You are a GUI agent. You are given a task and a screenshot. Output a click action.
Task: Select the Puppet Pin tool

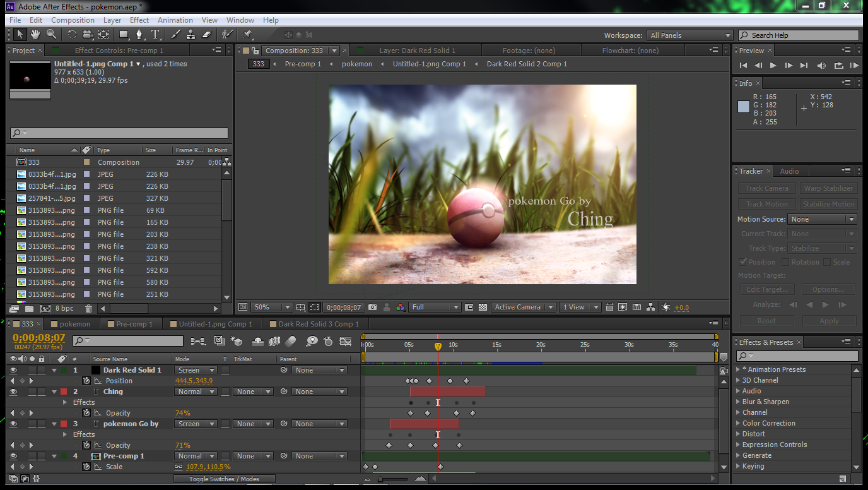(247, 35)
